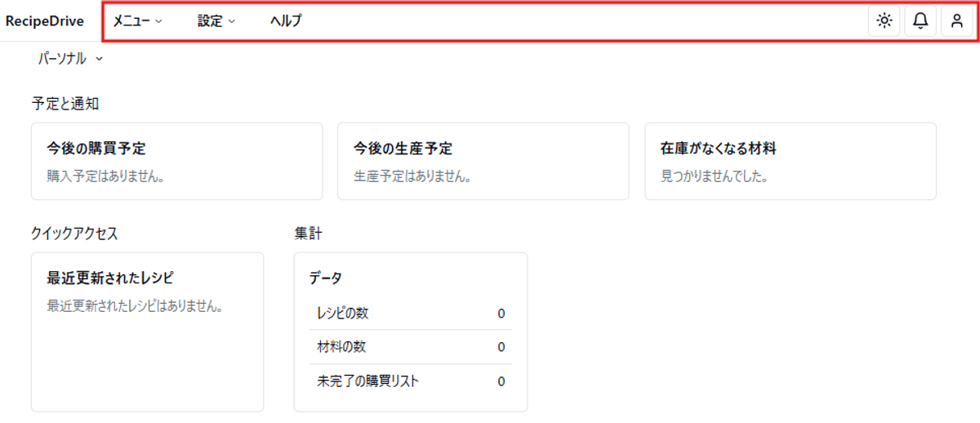Click the RecipeDrive logo

click(45, 21)
